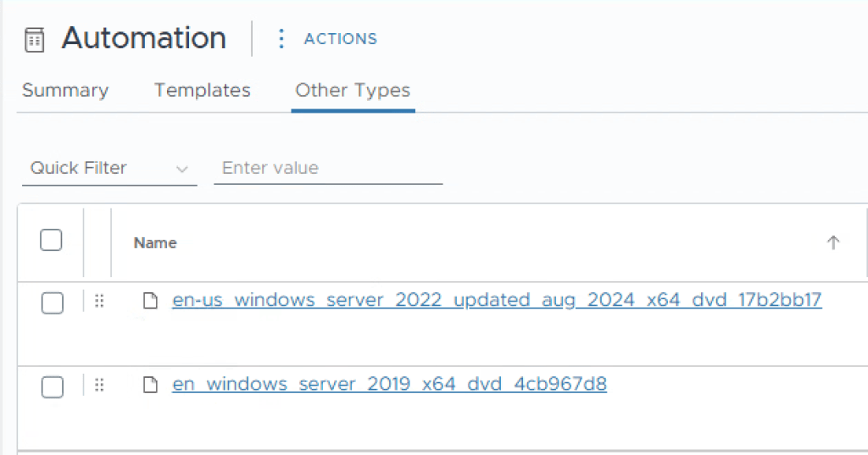This screenshot has width=868, height=455.
Task: Check the box for en-us_windows_server_2022 row
Action: (53, 302)
